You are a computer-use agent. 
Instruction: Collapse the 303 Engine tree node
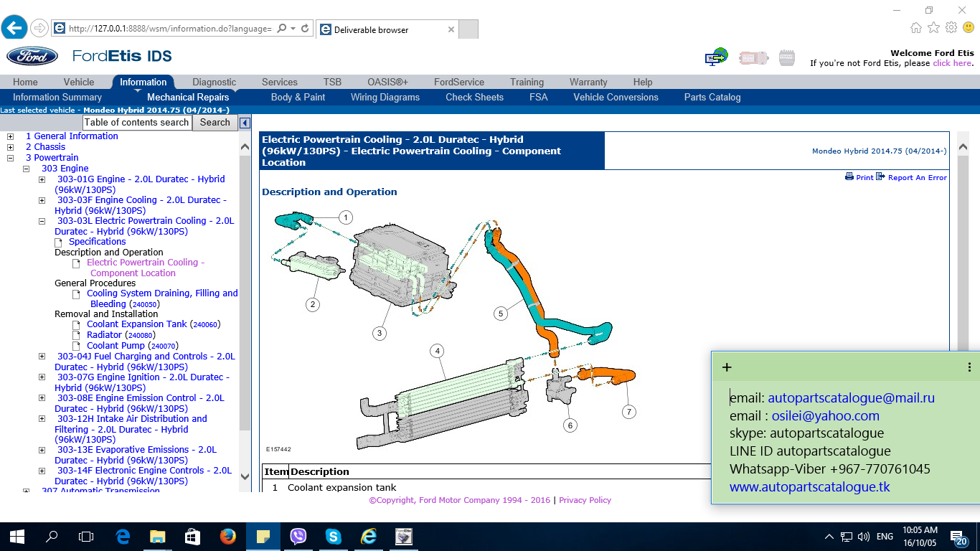[26, 169]
